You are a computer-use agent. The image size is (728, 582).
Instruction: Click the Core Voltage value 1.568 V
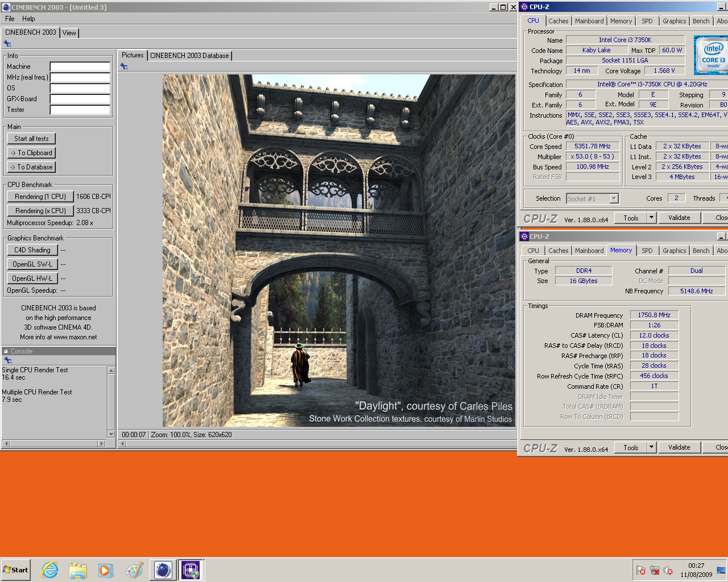[x=664, y=70]
